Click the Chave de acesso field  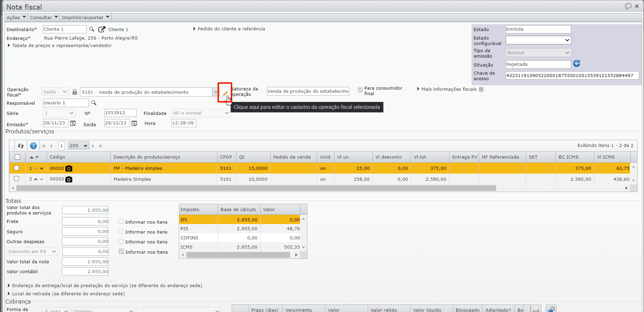pyautogui.click(x=572, y=75)
